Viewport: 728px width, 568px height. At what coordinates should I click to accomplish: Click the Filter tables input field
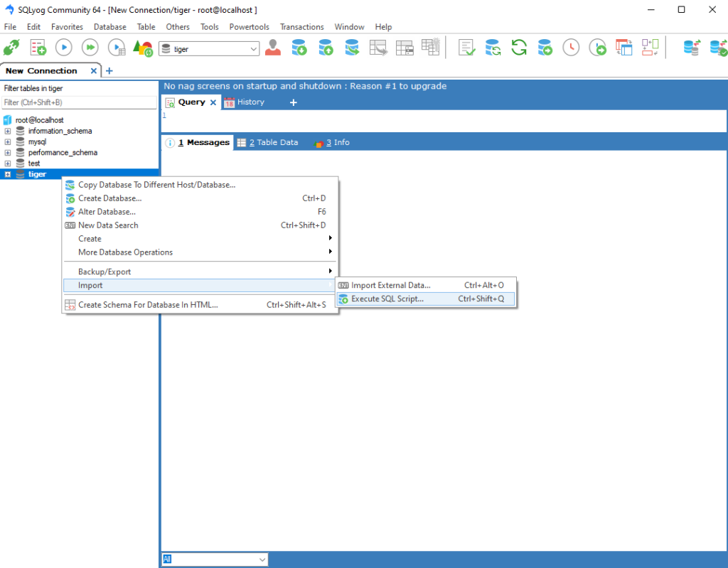79,102
